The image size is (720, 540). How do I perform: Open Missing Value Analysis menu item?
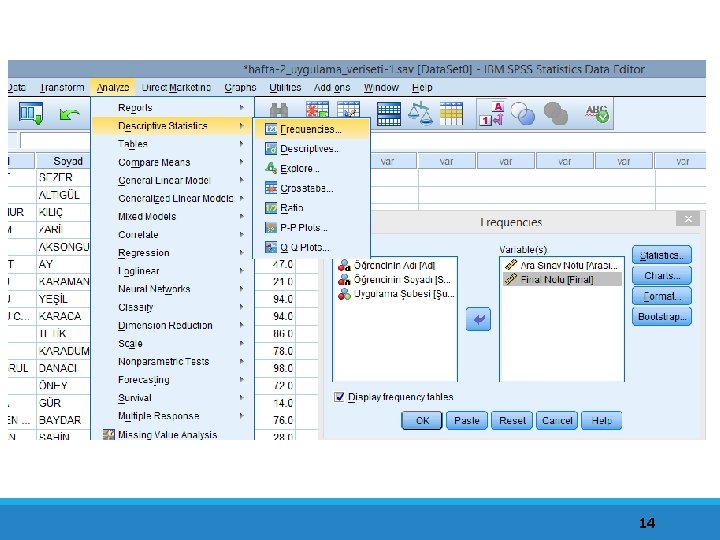click(172, 434)
